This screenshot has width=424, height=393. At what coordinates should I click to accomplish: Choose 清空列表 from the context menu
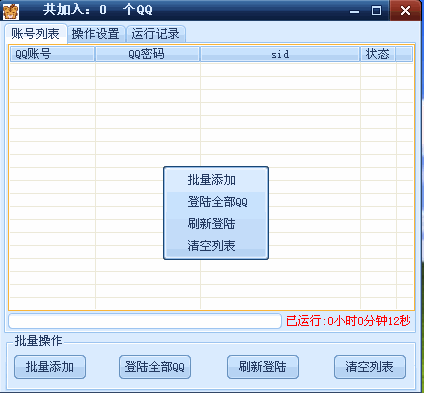point(216,246)
